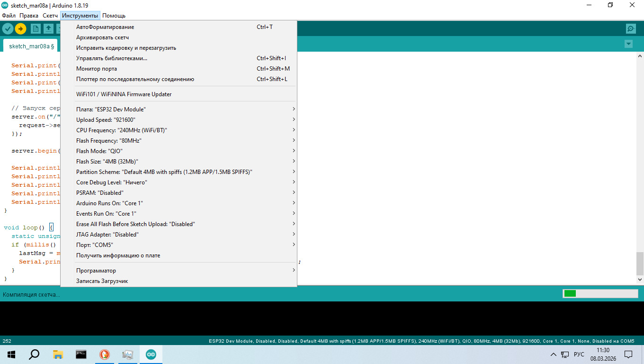Open the Serial Monitor magnifier icon
Viewport: 644px width, 364px height.
[631, 29]
